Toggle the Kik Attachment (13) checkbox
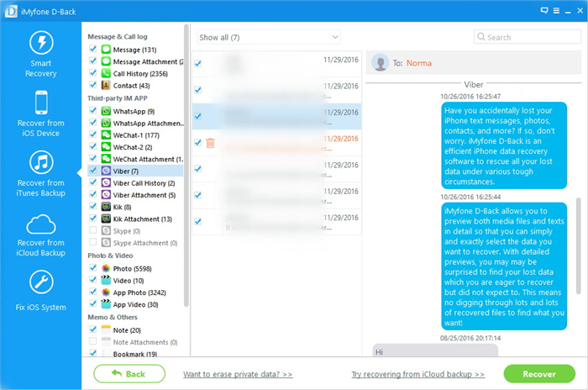This screenshot has width=588, height=390. coord(93,218)
